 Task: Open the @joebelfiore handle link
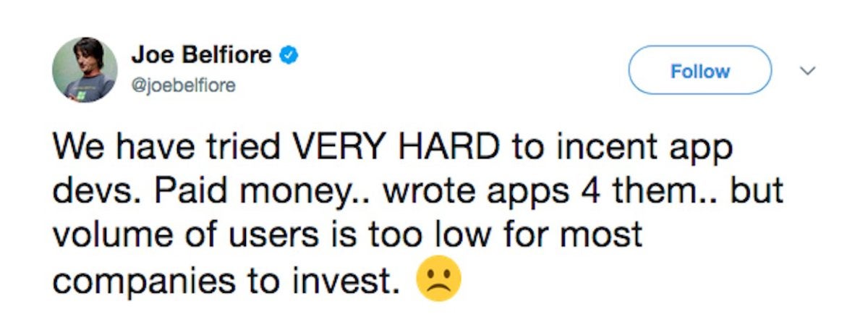tap(184, 85)
